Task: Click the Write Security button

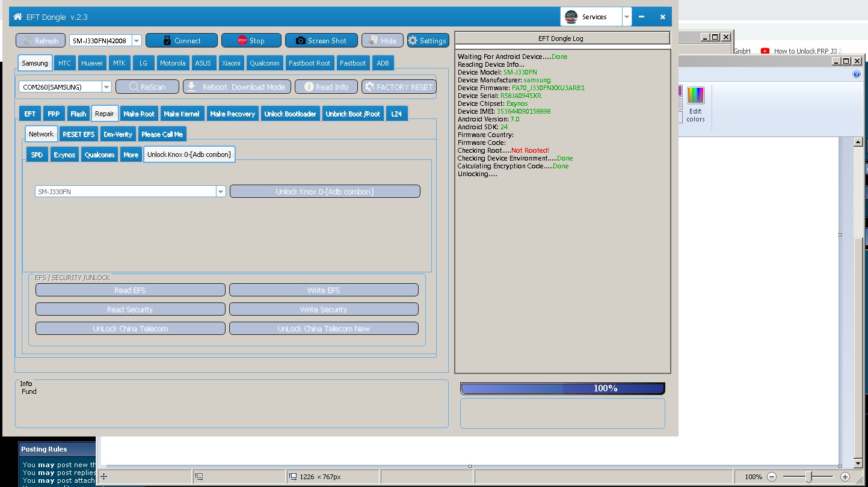Action: 324,310
